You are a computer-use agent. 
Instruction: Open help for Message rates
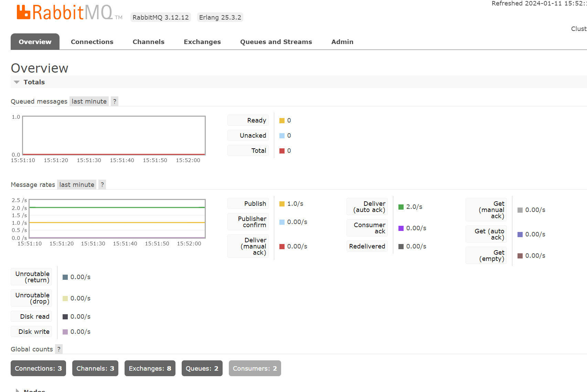coord(102,184)
